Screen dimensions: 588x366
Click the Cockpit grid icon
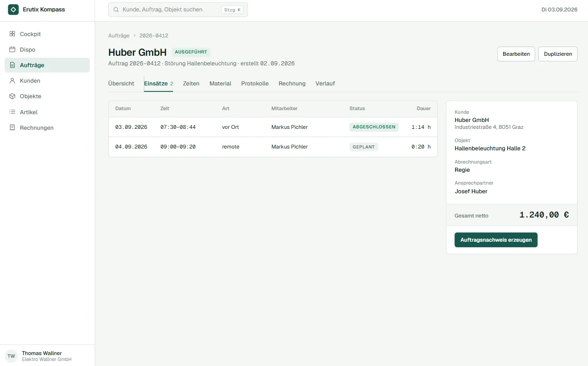point(12,34)
